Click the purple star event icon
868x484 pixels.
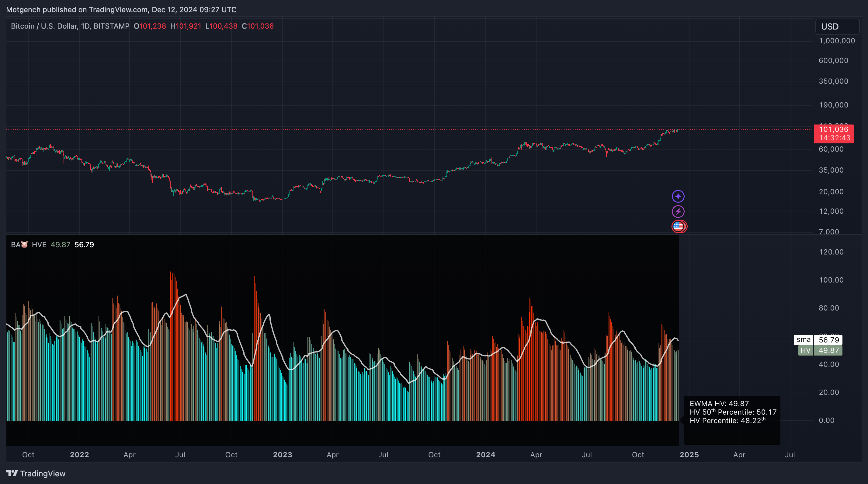click(678, 196)
